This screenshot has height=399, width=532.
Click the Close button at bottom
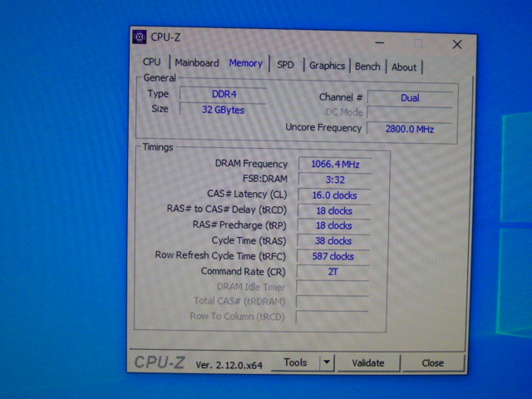click(432, 363)
